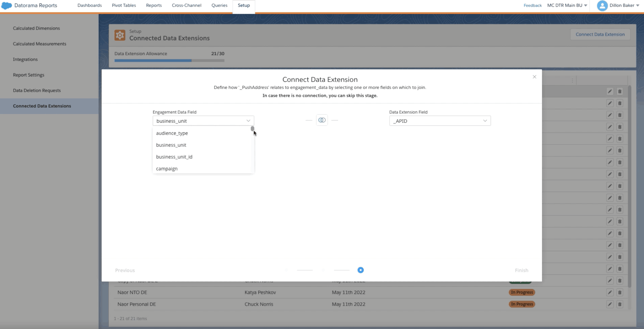Viewport: 644px width, 329px height.
Task: Open the Engagement Data Field dropdown
Action: [203, 121]
